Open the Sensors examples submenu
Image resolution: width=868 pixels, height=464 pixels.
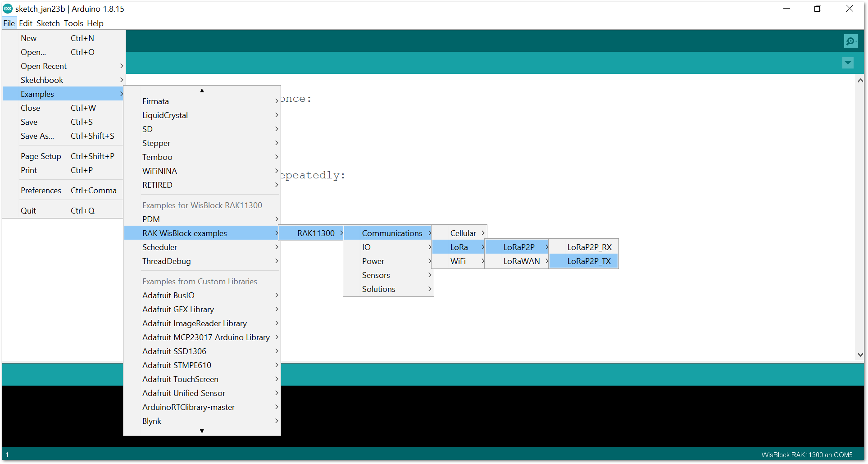[376, 275]
